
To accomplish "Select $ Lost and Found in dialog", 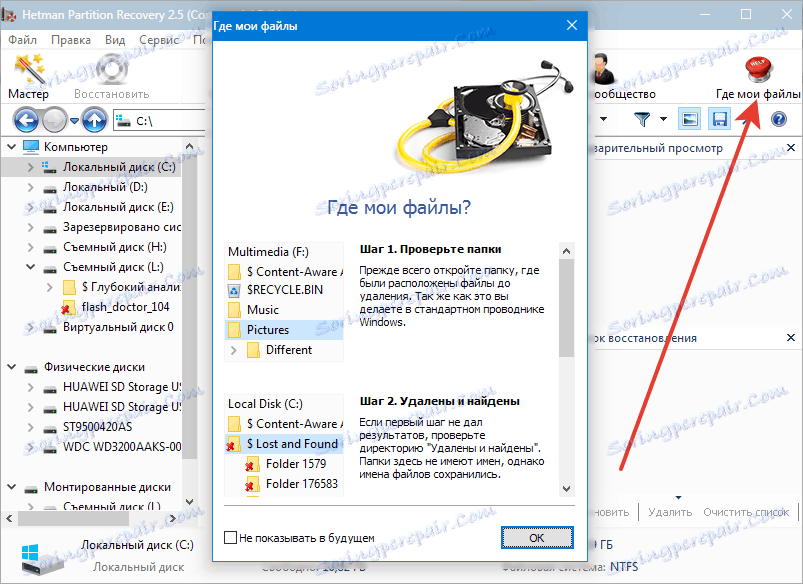I will pyautogui.click(x=284, y=444).
